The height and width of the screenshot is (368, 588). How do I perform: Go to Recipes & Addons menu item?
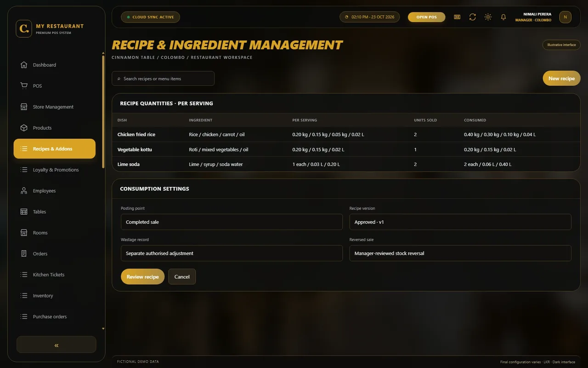(x=55, y=149)
